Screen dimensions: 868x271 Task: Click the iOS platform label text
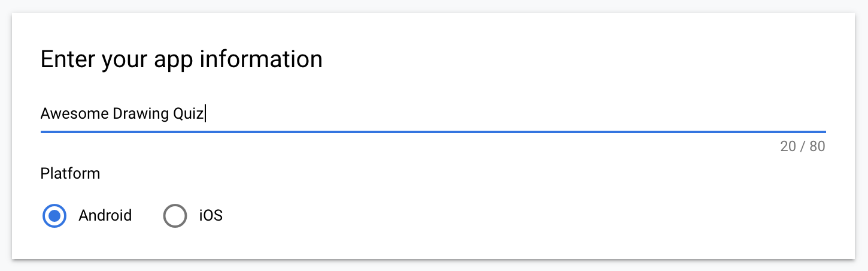[x=211, y=216]
